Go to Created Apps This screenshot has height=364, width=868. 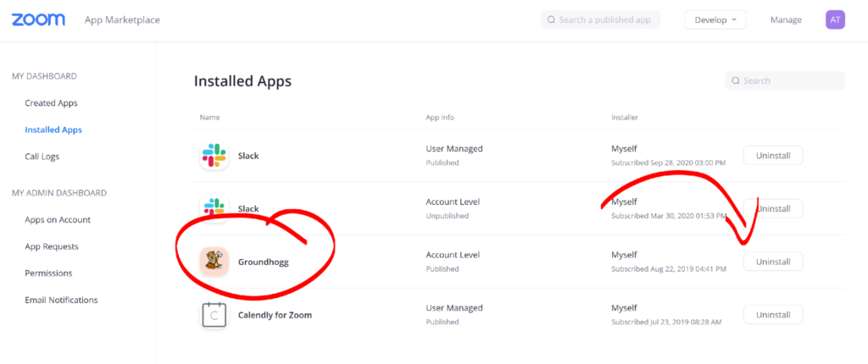pos(51,103)
